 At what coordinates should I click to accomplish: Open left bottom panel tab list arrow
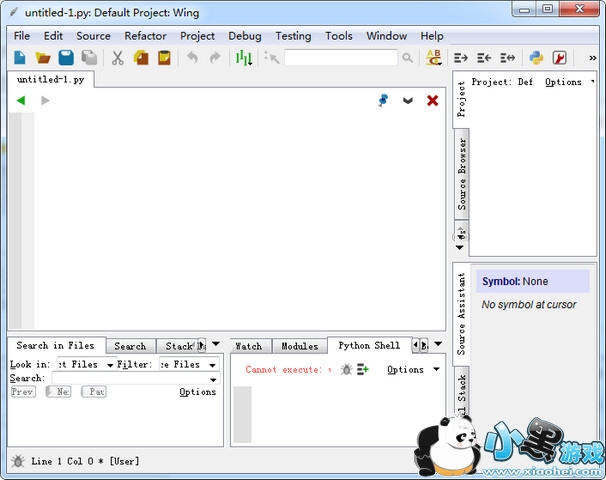[x=216, y=343]
